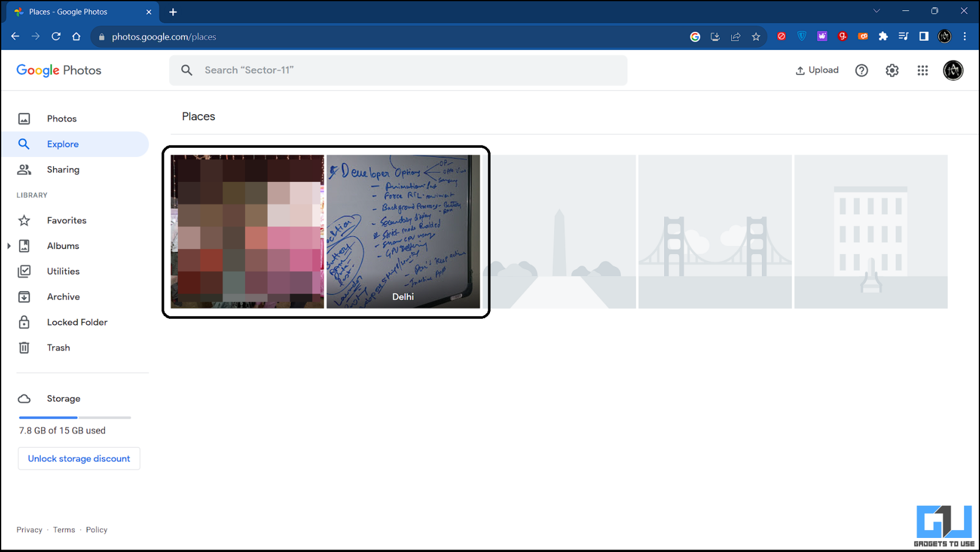Reload the page
The height and width of the screenshot is (552, 980).
click(56, 37)
